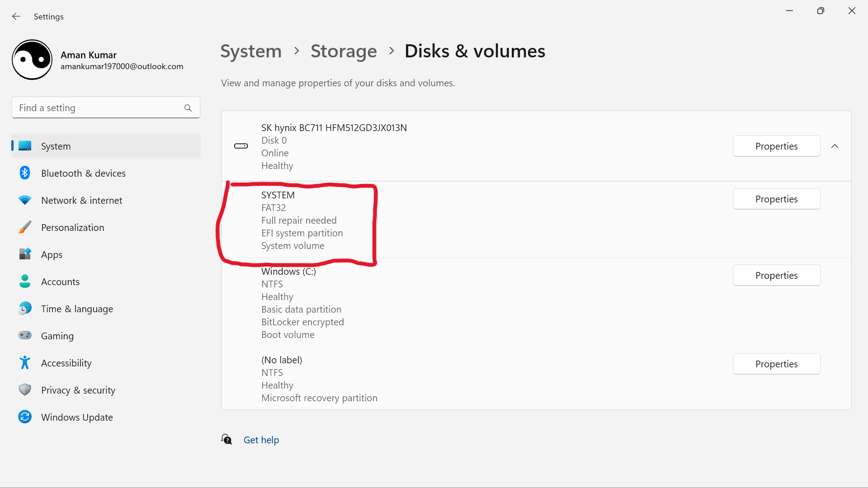The image size is (868, 488).
Task: Close the Settings window
Action: (852, 11)
